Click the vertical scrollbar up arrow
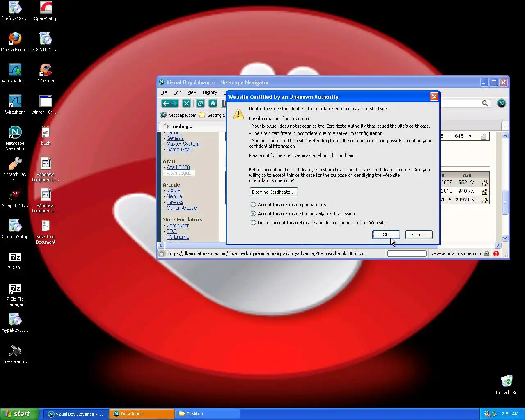 [505, 136]
